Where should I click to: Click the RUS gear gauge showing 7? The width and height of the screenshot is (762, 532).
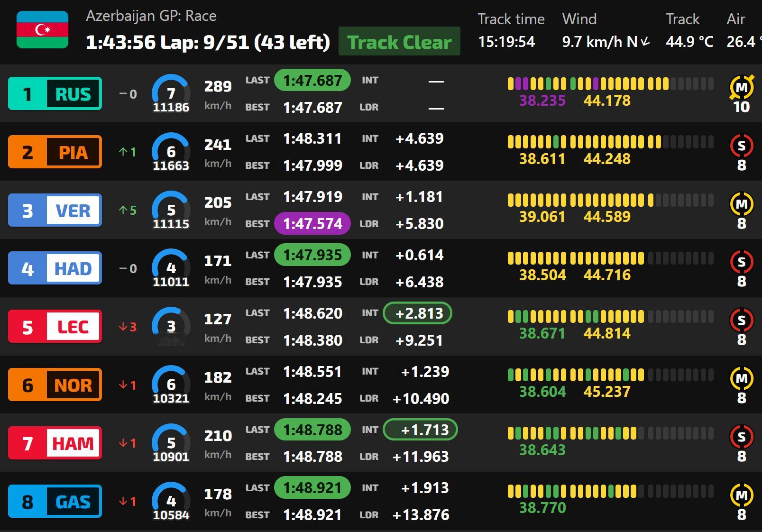click(x=171, y=93)
